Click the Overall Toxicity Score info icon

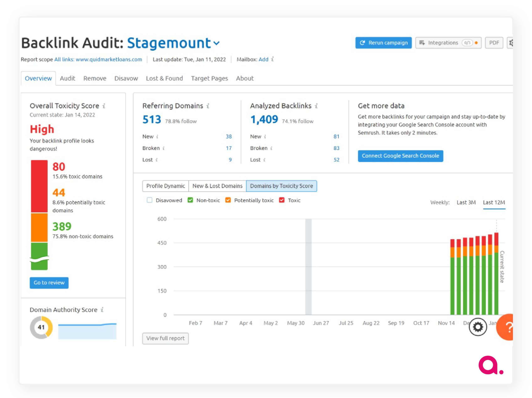pyautogui.click(x=104, y=106)
